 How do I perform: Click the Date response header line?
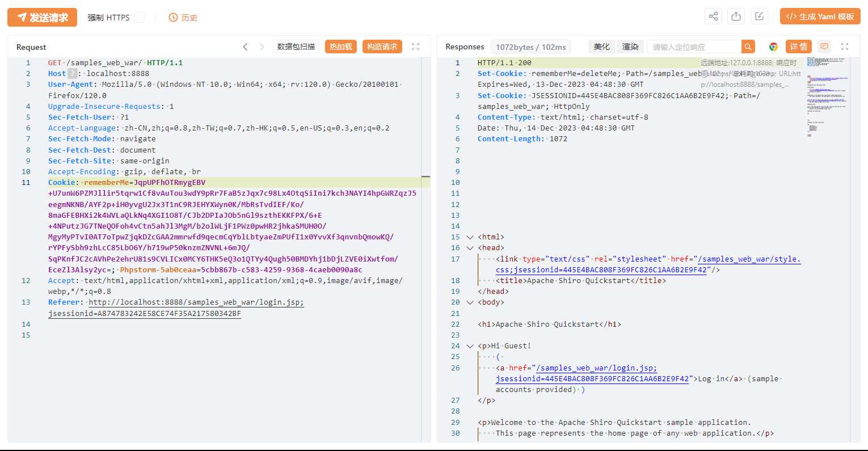[556, 128]
